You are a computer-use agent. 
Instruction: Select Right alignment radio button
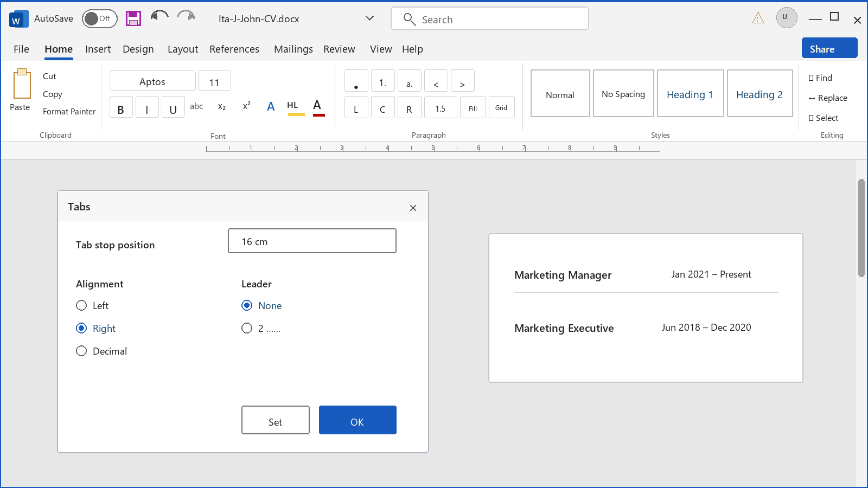pyautogui.click(x=81, y=328)
